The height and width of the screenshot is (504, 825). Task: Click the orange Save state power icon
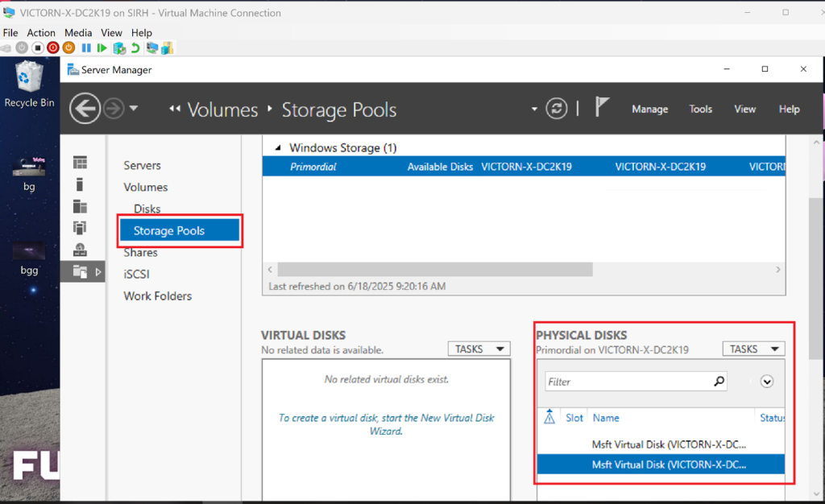(x=68, y=48)
